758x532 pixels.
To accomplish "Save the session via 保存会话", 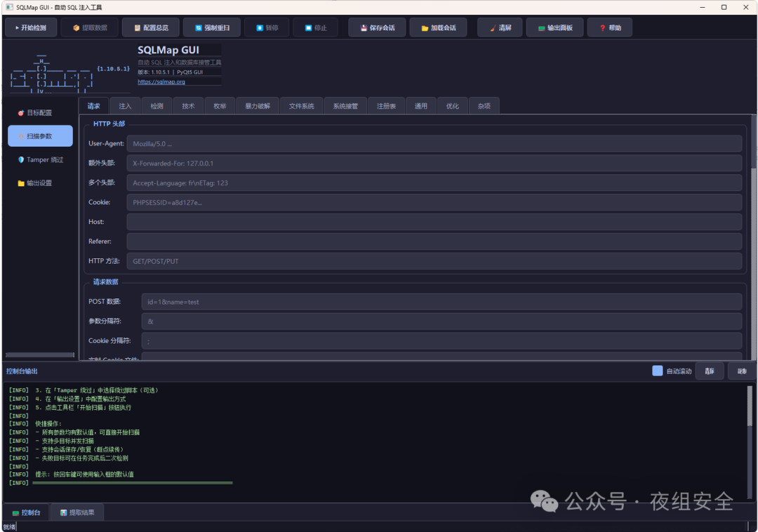I will pos(377,28).
